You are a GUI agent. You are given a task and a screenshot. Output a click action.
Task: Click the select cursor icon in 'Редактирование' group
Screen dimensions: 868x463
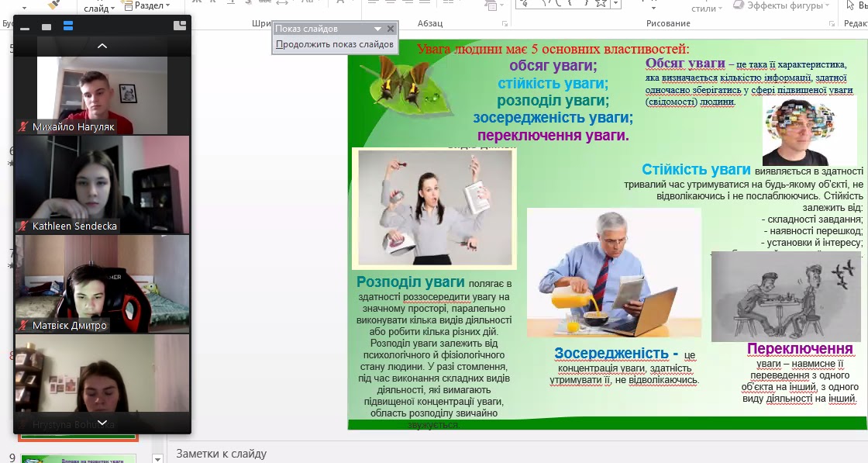pyautogui.click(x=851, y=5)
